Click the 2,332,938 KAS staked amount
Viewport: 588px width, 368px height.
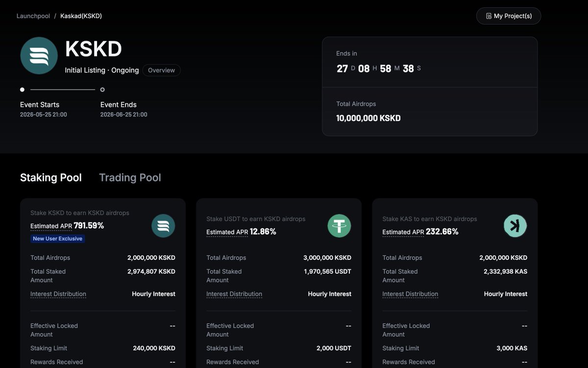pyautogui.click(x=506, y=272)
